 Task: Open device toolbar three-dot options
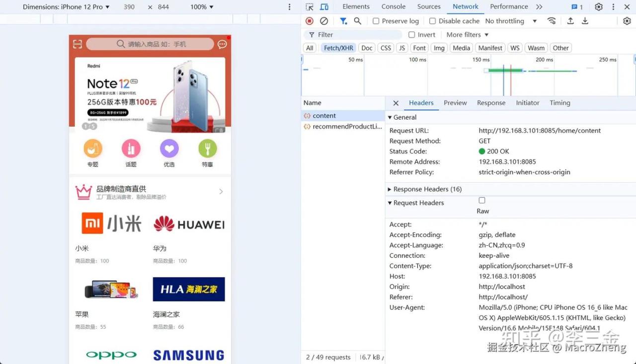click(x=290, y=7)
